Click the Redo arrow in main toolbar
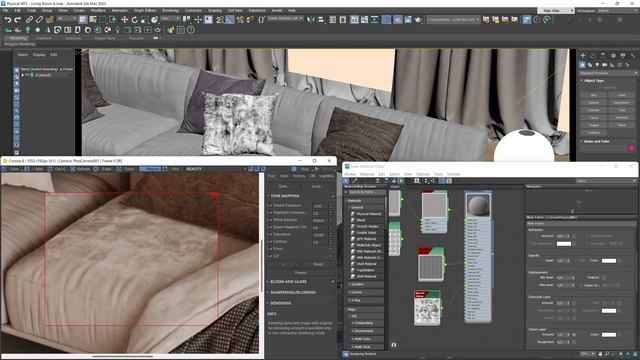Screen dimensions: 640x360 click(x=18, y=20)
